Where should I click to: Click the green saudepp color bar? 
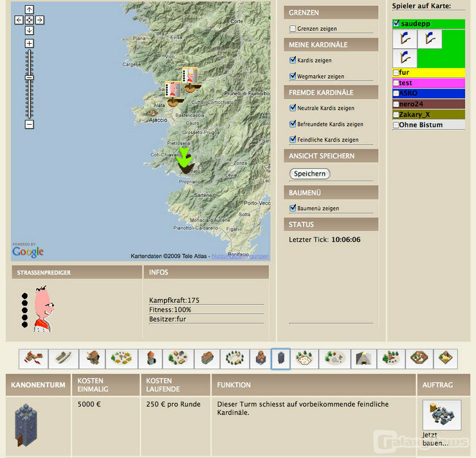click(x=428, y=23)
